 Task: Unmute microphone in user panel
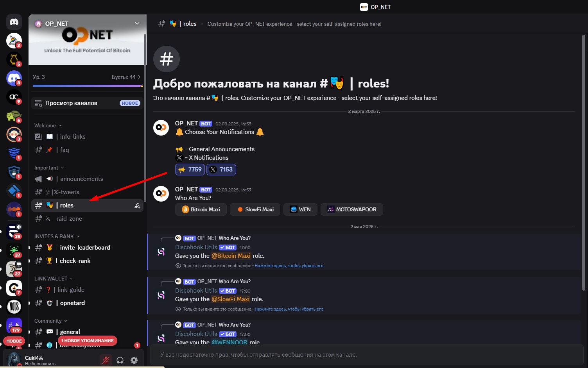[x=106, y=360]
